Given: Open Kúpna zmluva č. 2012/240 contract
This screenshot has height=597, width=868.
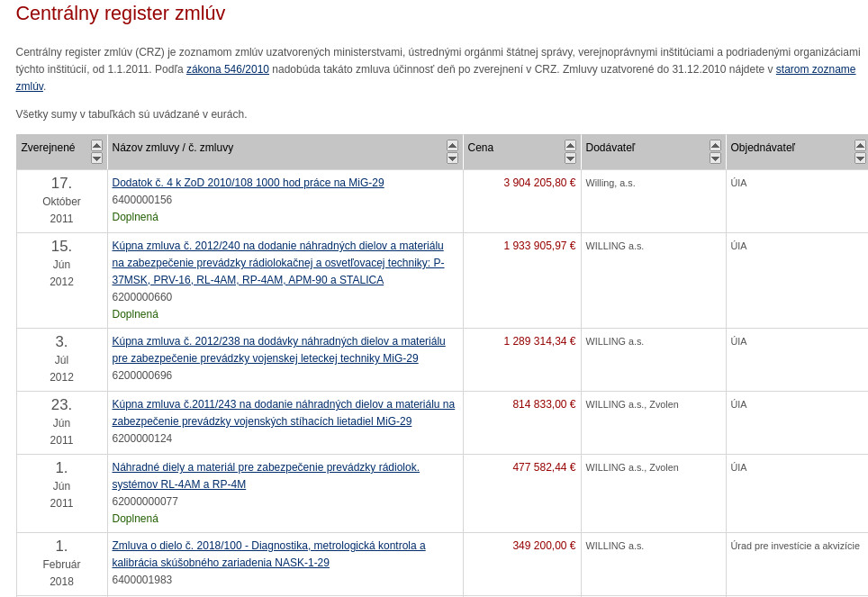Looking at the screenshot, I should point(277,246).
